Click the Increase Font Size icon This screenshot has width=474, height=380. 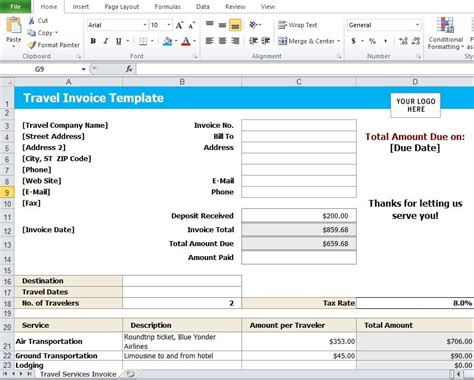[x=179, y=25]
